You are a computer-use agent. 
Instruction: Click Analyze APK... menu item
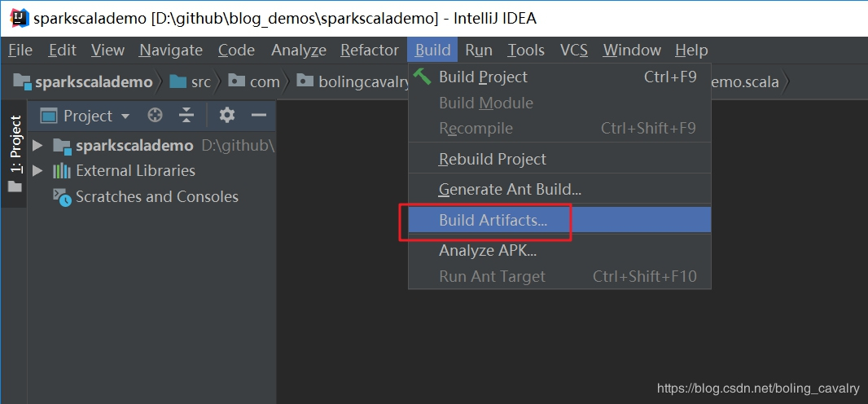click(x=487, y=250)
